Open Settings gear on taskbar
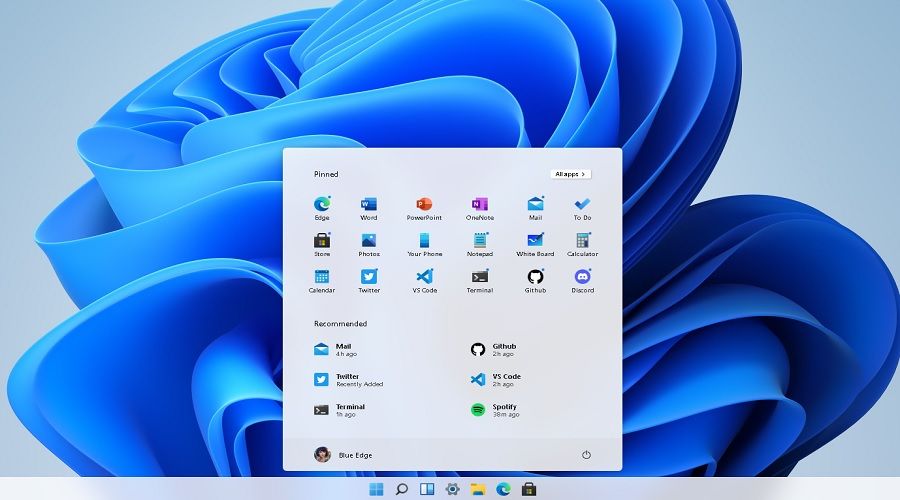900x500 pixels. 452,489
